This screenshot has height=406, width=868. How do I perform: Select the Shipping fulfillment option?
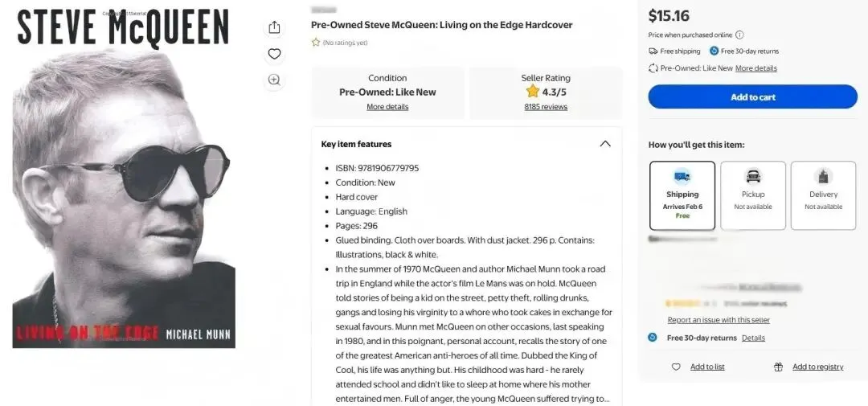[682, 195]
